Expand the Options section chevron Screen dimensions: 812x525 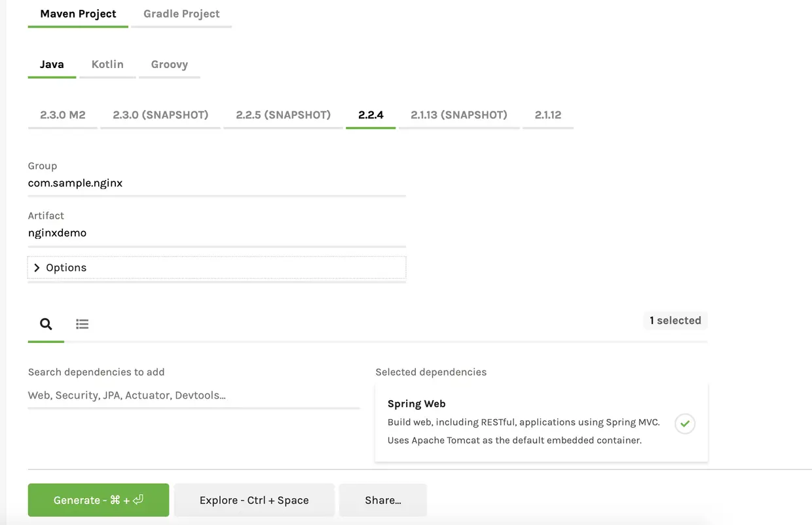point(37,268)
